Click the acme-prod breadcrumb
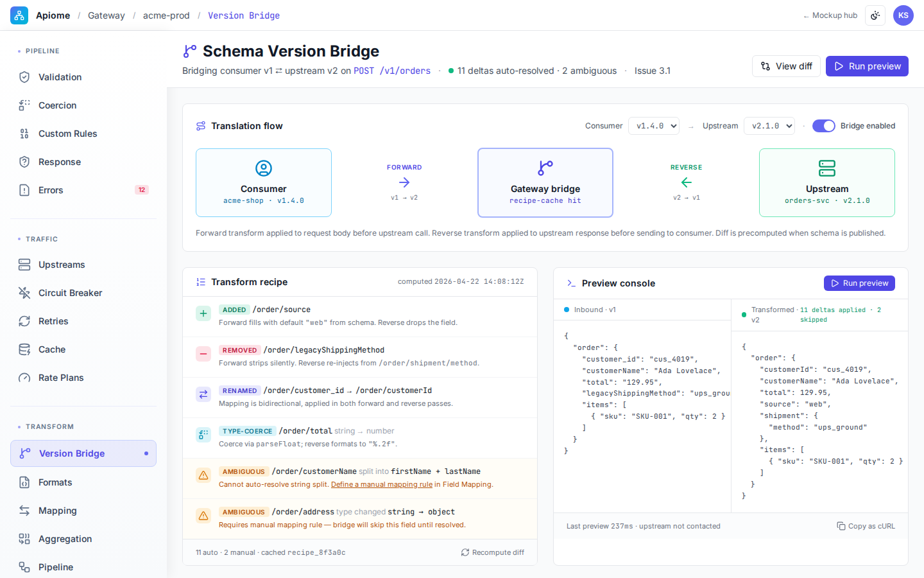This screenshot has width=924, height=578. [166, 15]
